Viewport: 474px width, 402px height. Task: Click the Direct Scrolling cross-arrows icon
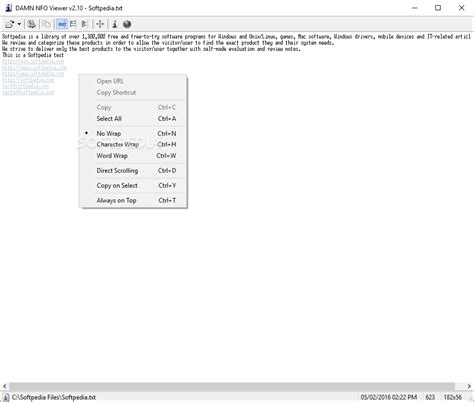click(100, 24)
